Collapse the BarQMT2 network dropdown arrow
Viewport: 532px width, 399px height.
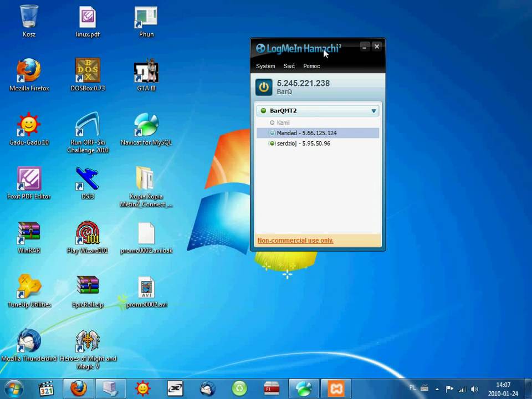click(374, 111)
